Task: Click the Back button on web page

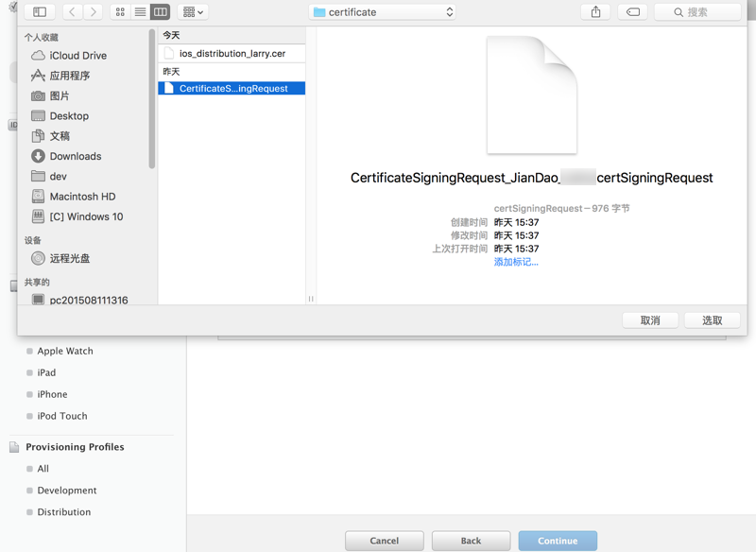Action: (x=471, y=541)
